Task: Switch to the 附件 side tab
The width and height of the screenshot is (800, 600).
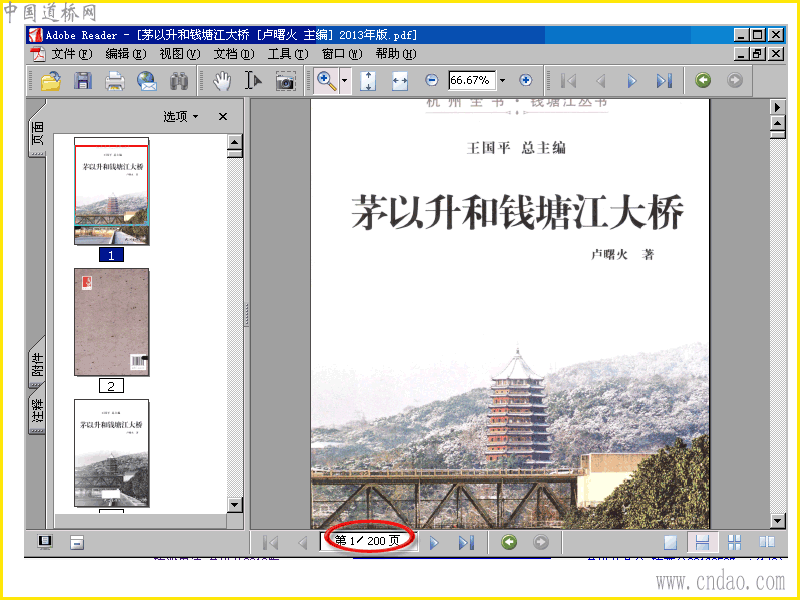Action: (37, 363)
